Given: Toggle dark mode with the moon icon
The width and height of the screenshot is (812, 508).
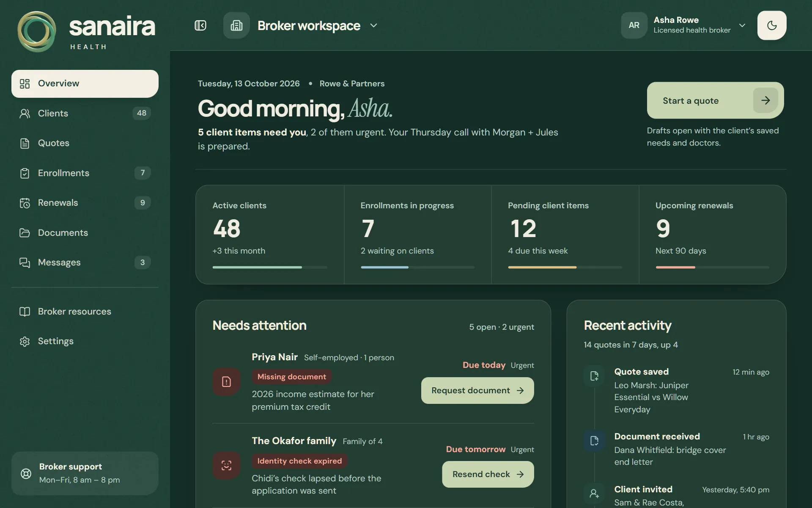Looking at the screenshot, I should 772,25.
